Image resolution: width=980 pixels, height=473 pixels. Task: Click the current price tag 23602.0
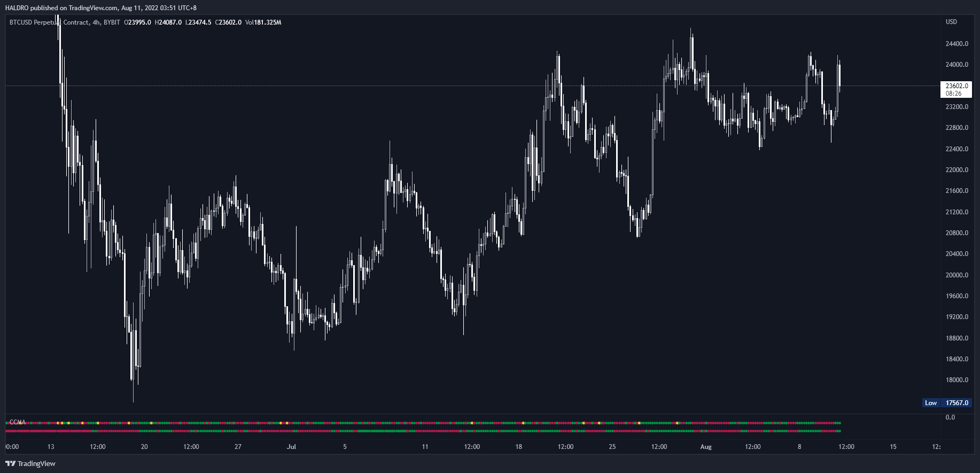click(956, 86)
